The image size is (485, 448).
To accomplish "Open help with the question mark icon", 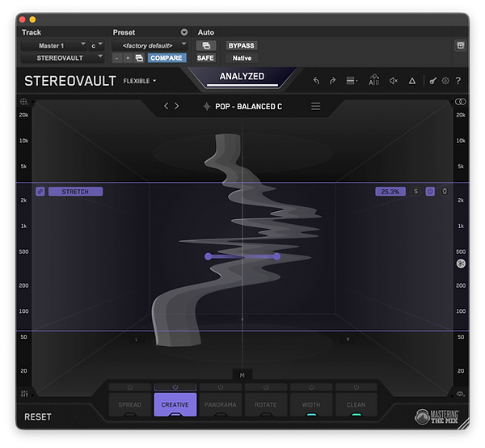I will pos(458,81).
